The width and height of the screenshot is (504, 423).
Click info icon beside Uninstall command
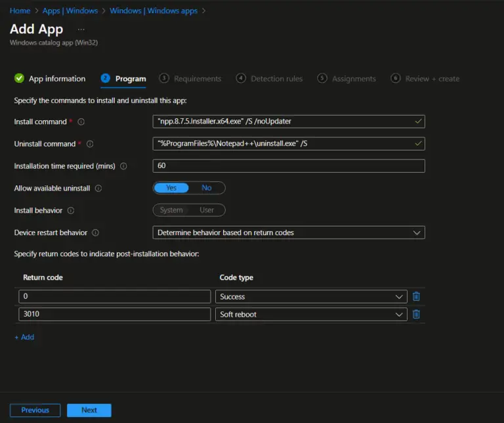pos(90,144)
